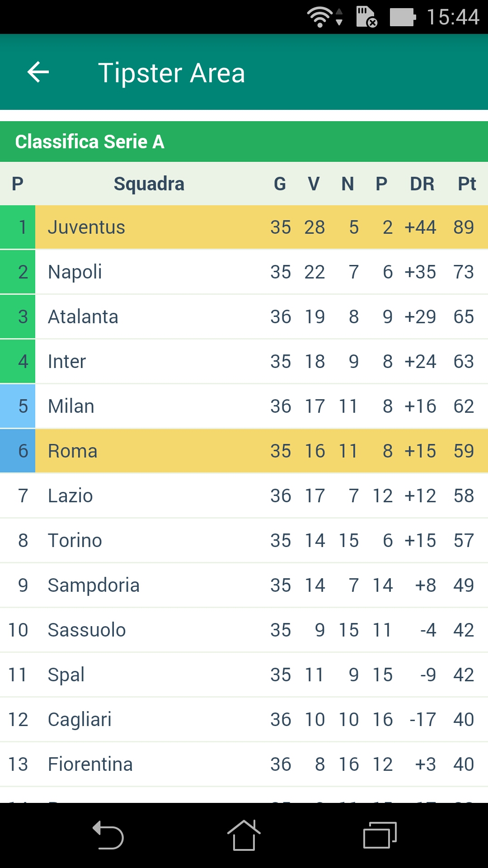Tap the Lazio team name
Screen dimensions: 488x868
[70, 495]
